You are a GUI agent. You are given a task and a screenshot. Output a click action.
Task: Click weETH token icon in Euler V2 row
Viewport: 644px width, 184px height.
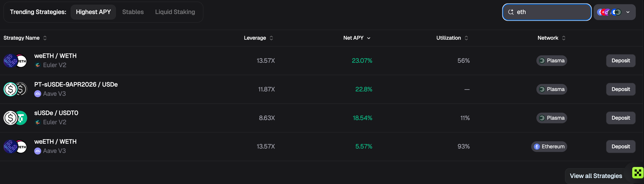(x=10, y=61)
